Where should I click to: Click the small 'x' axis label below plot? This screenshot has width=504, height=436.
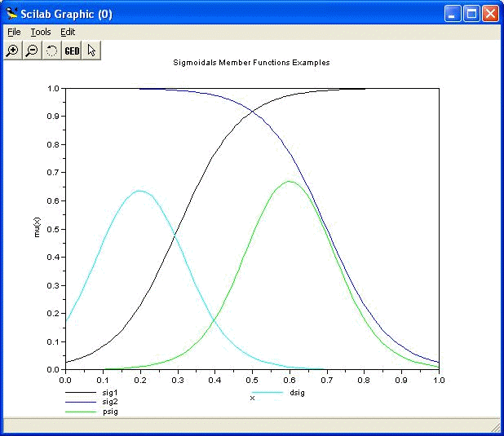(x=252, y=399)
